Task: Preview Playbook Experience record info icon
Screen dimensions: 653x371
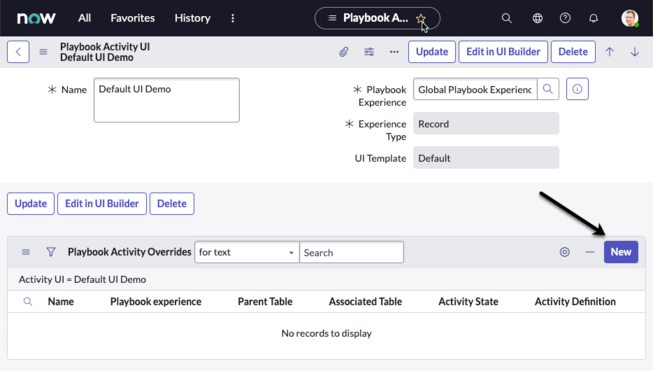Action: (x=577, y=89)
